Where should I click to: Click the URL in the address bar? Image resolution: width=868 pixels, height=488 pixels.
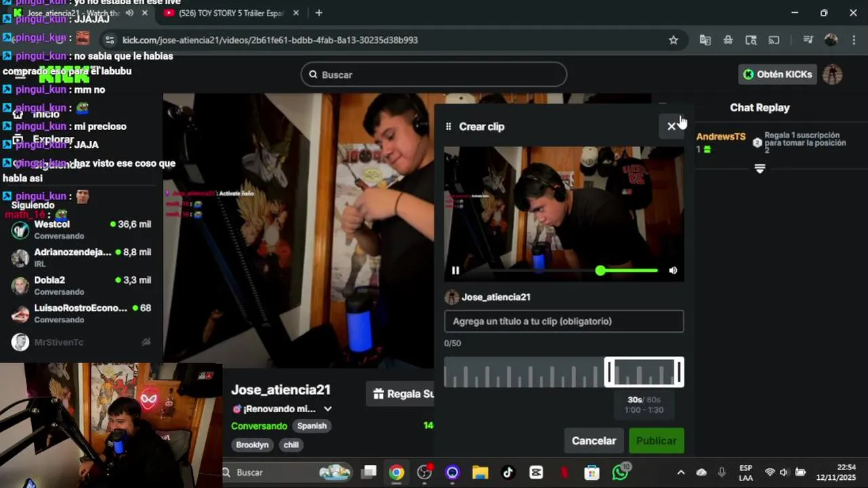(270, 40)
